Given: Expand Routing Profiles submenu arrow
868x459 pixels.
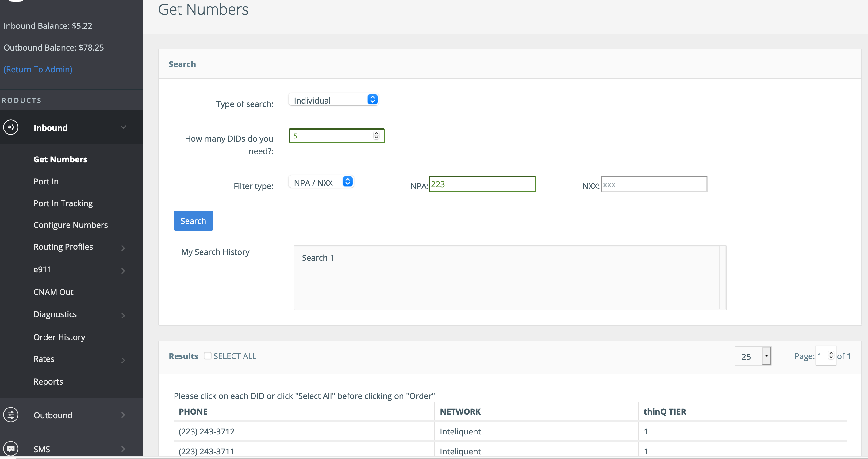Looking at the screenshot, I should click(x=123, y=248).
